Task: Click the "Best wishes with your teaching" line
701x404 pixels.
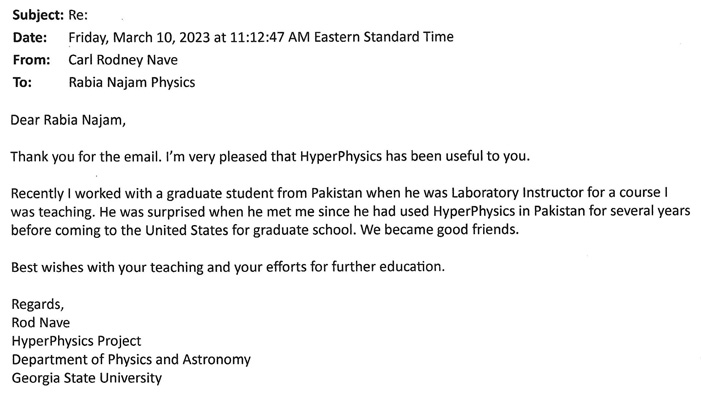Action: (x=228, y=267)
